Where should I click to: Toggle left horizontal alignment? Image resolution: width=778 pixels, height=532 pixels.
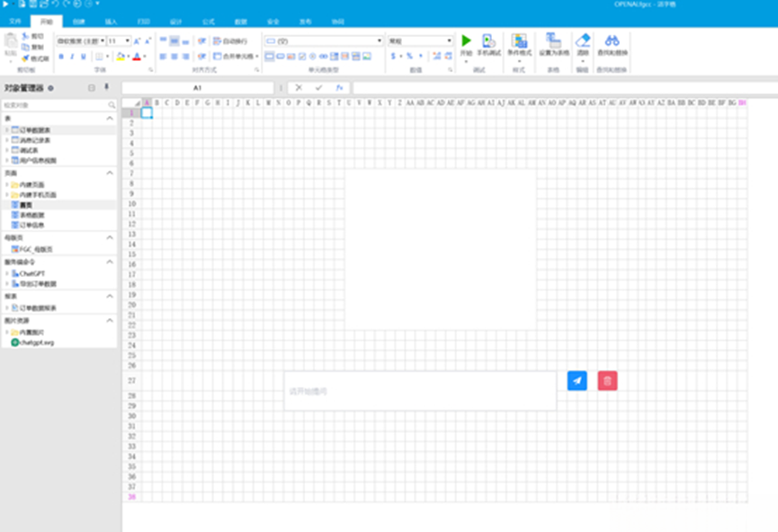[x=163, y=57]
